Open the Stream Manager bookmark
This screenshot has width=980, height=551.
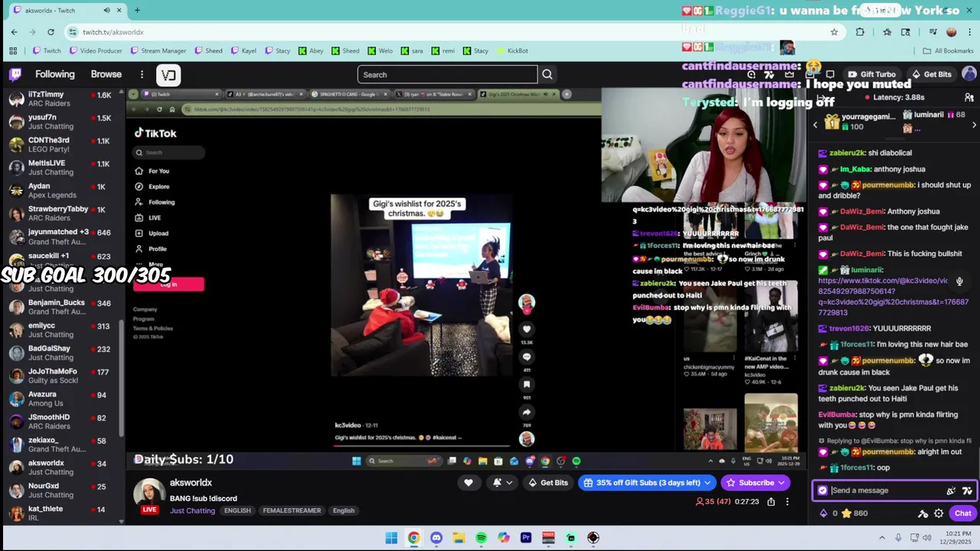(158, 51)
